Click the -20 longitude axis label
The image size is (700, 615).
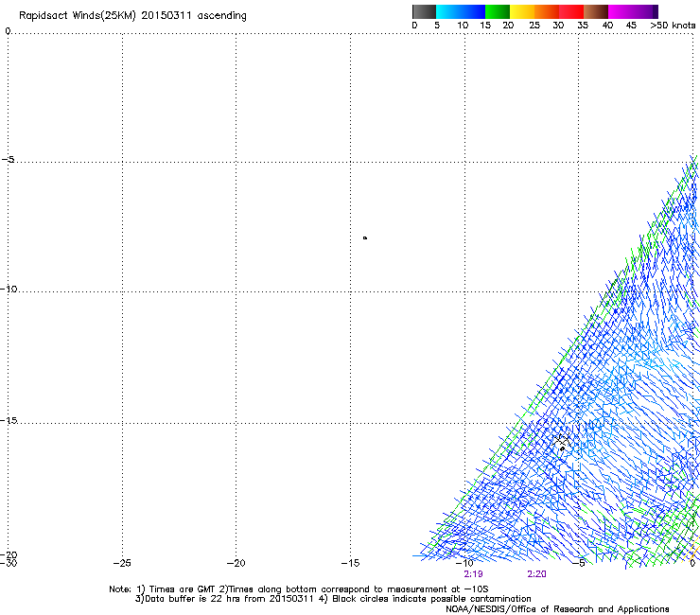point(236,563)
